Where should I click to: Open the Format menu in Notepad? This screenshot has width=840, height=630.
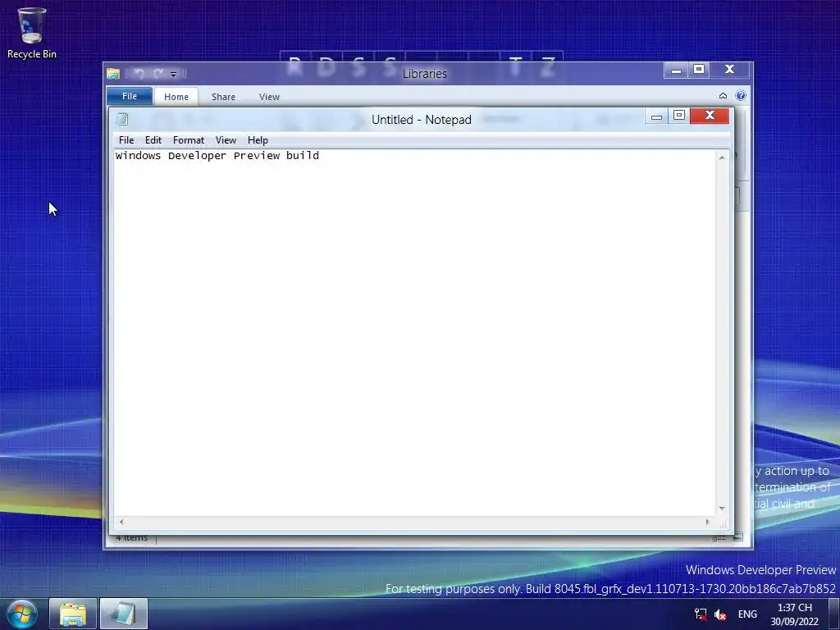tap(189, 139)
